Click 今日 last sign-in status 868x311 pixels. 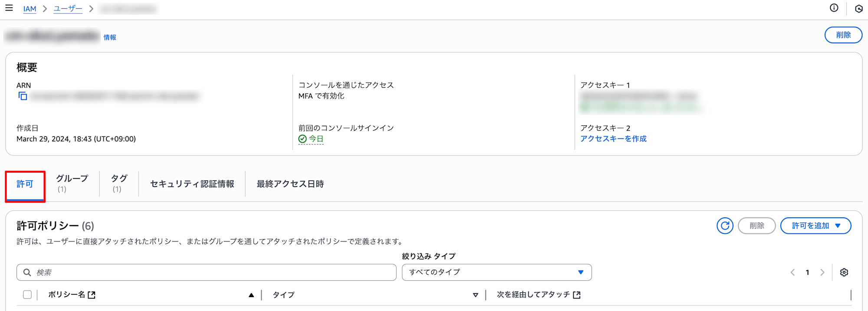[x=311, y=139]
